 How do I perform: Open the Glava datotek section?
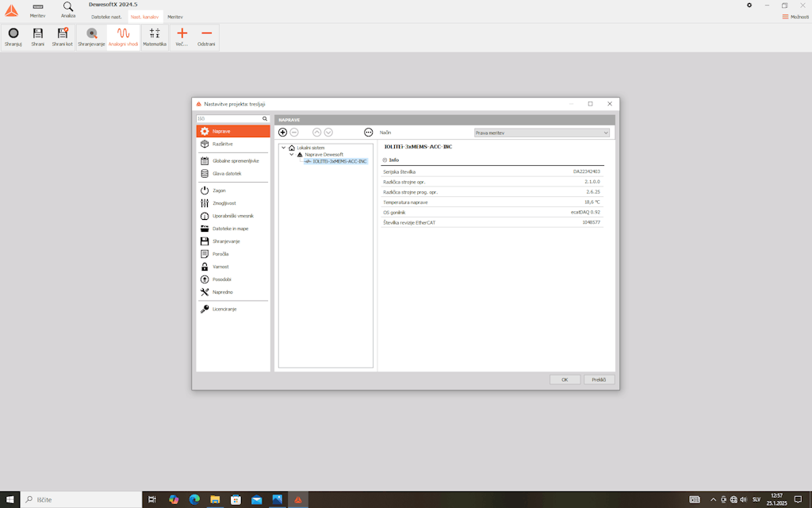pos(233,174)
